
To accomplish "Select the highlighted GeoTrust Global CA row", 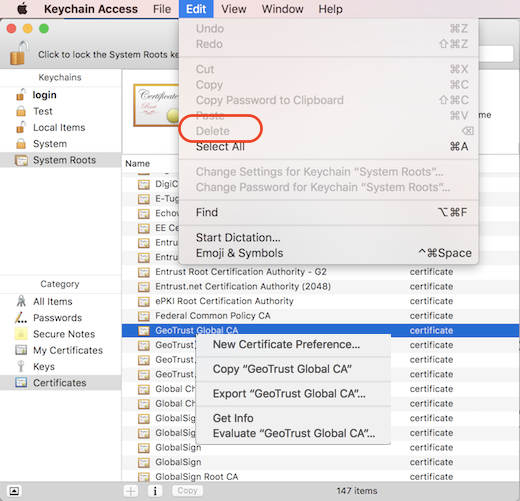I will pyautogui.click(x=320, y=331).
